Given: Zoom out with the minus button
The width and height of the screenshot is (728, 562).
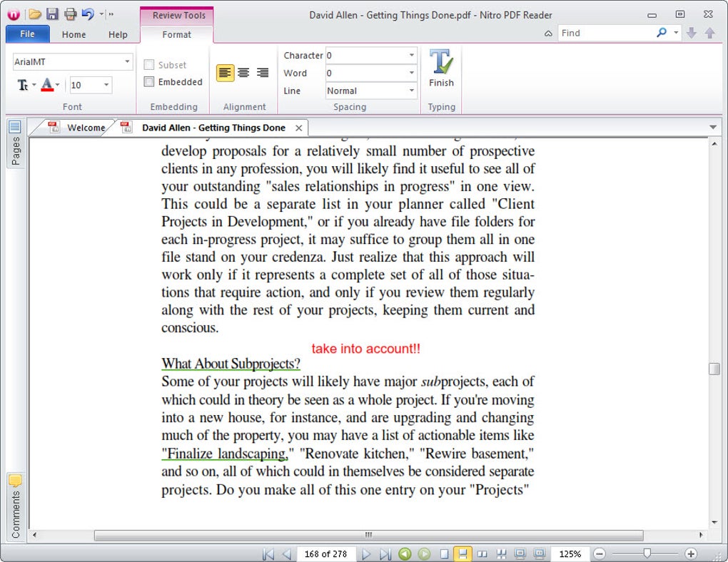Looking at the screenshot, I should [x=600, y=554].
